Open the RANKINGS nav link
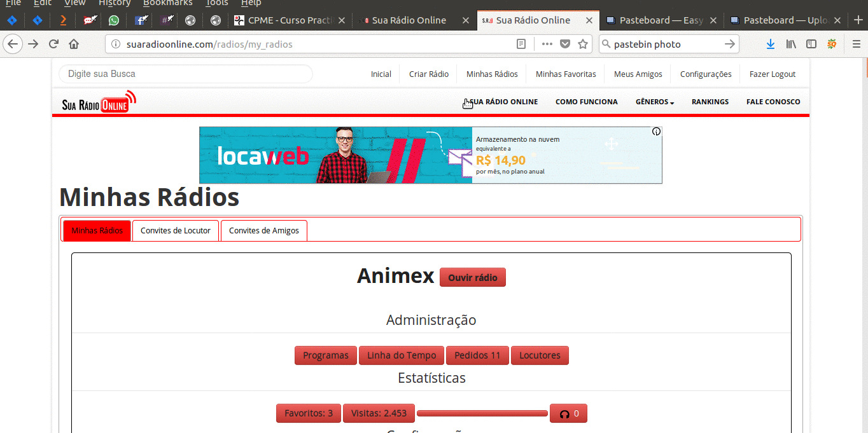Screen dimensions: 868x433 point(710,102)
